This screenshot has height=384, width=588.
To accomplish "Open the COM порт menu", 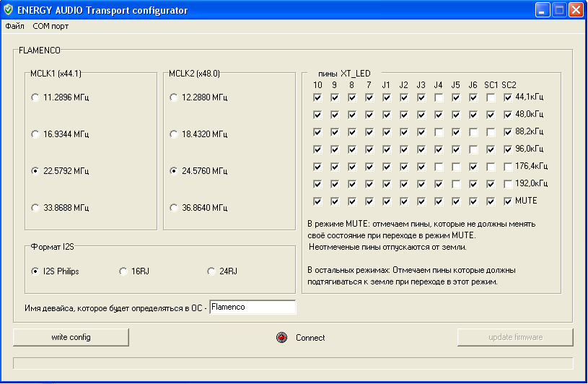I will pos(51,26).
